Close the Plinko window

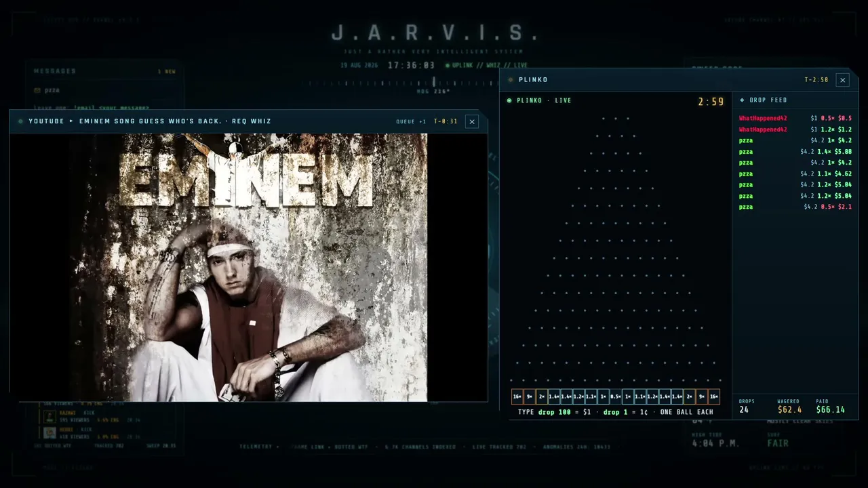coord(842,80)
